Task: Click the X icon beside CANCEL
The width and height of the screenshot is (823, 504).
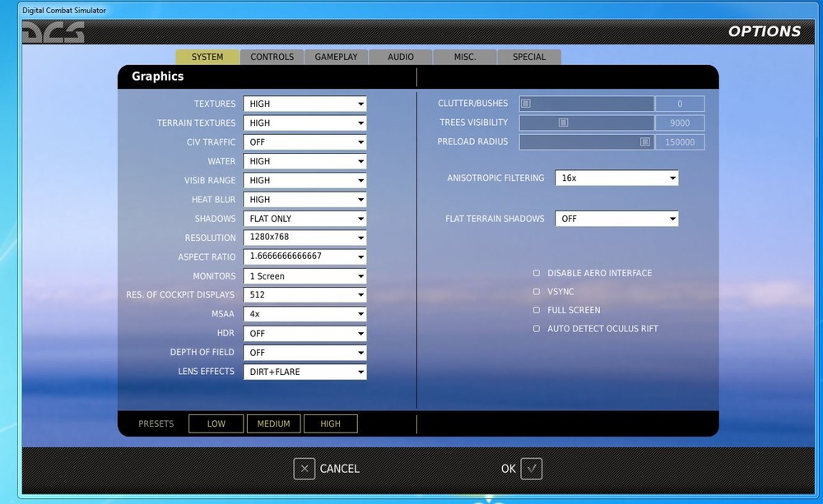Action: point(305,469)
